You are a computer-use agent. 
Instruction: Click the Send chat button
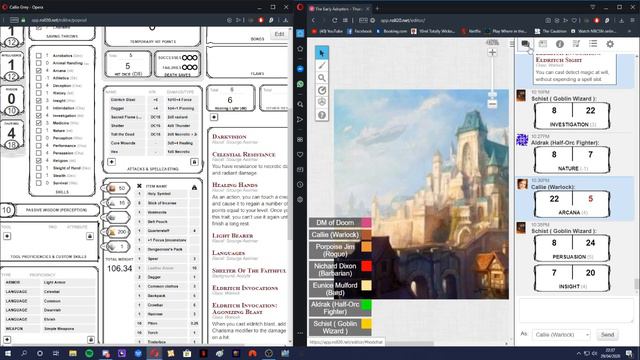(607, 335)
